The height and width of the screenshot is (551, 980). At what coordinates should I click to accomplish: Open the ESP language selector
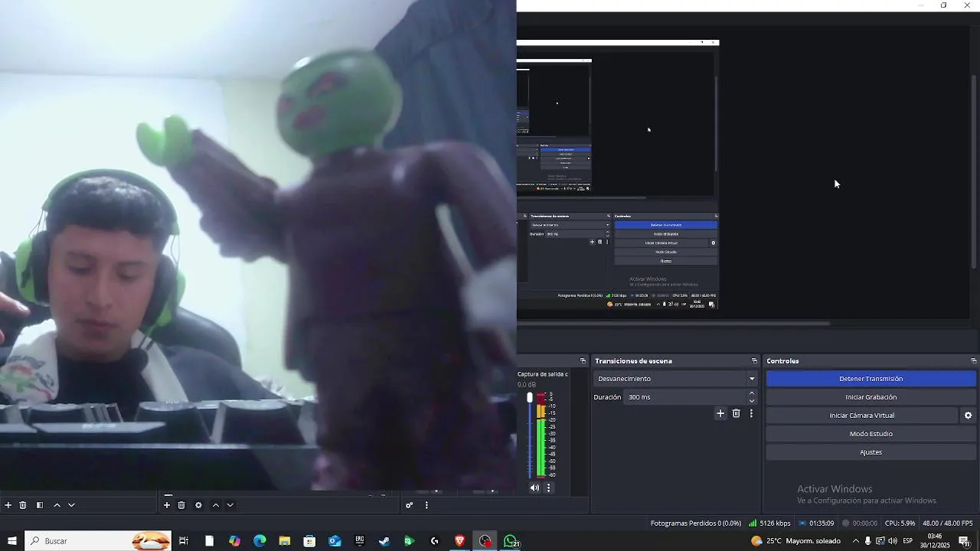coord(908,541)
